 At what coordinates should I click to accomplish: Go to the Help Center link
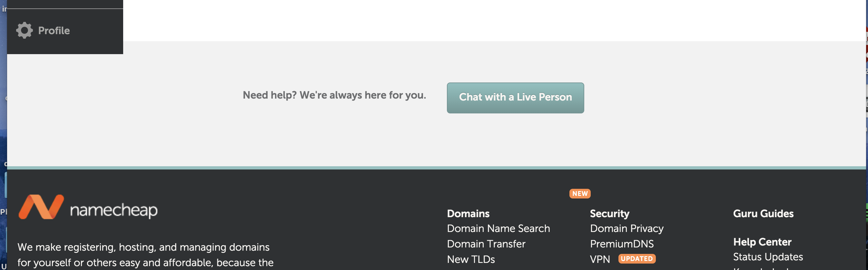click(762, 242)
